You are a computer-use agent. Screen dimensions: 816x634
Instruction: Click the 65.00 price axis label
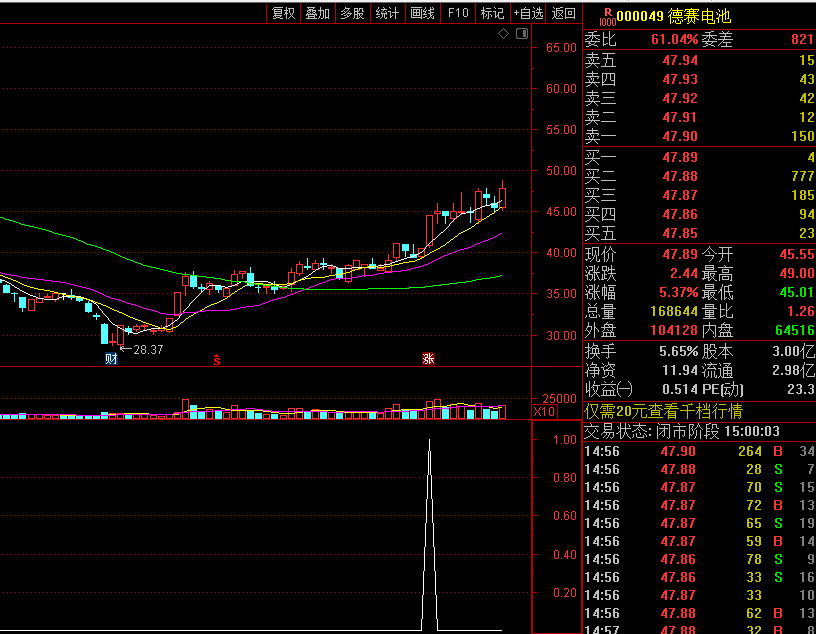tap(561, 48)
